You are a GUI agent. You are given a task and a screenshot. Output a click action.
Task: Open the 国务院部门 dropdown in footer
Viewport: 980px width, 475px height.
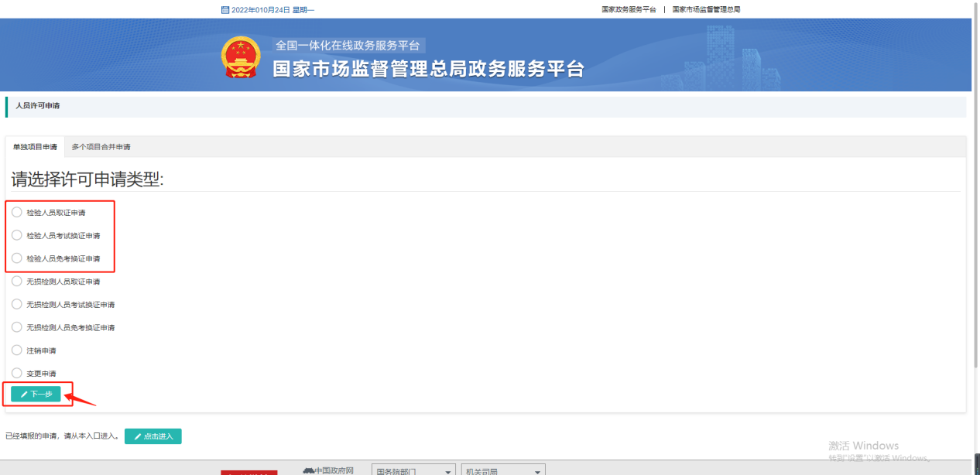413,470
